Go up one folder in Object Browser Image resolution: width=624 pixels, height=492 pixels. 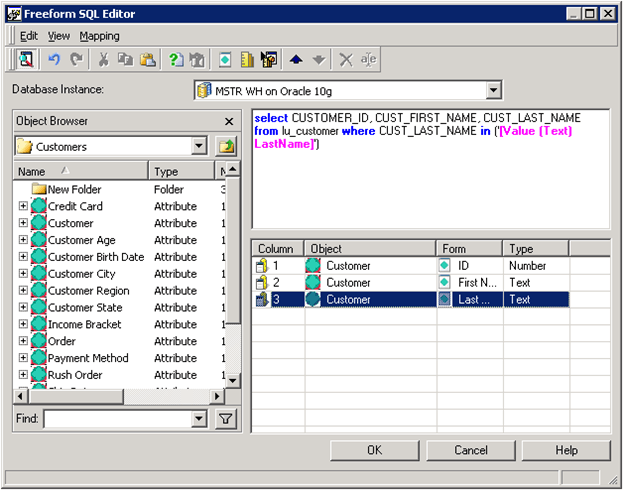click(x=226, y=147)
